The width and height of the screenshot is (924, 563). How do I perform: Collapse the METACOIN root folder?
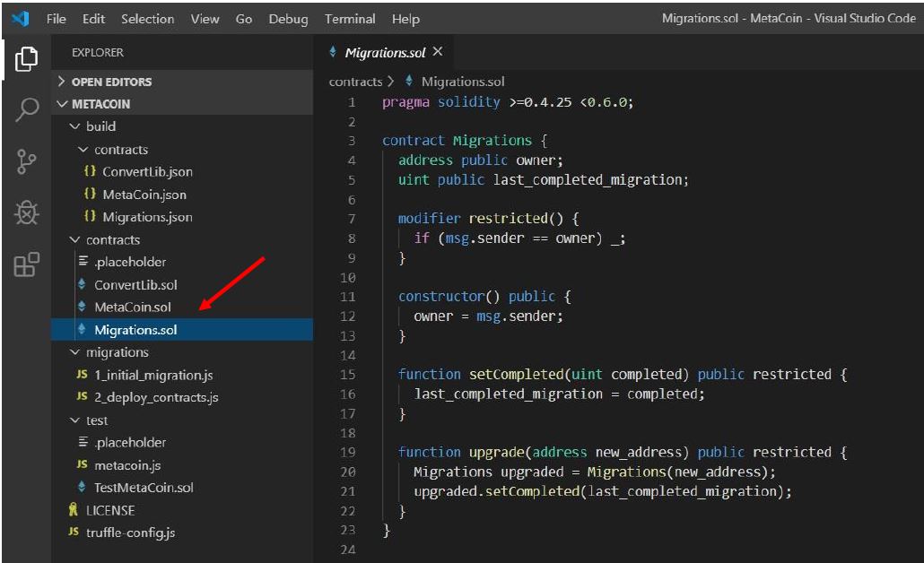coord(100,104)
